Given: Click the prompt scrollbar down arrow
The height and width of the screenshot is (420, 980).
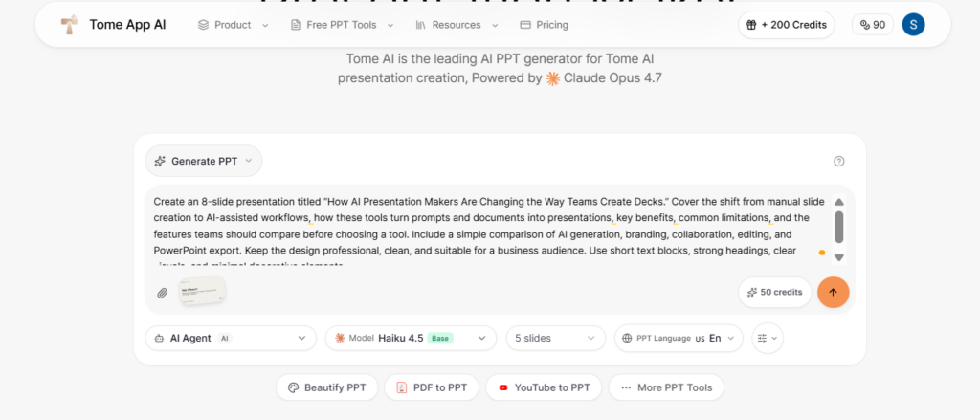Looking at the screenshot, I should pos(839,257).
